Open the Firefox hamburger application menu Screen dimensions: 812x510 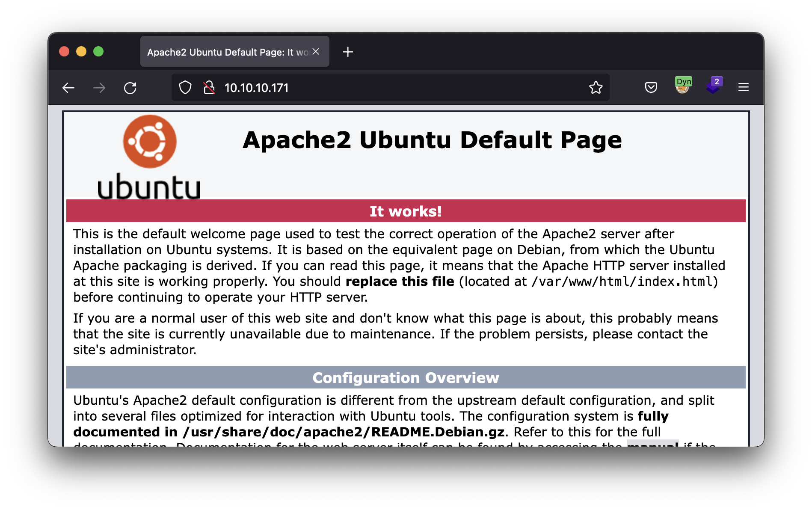pyautogui.click(x=744, y=88)
